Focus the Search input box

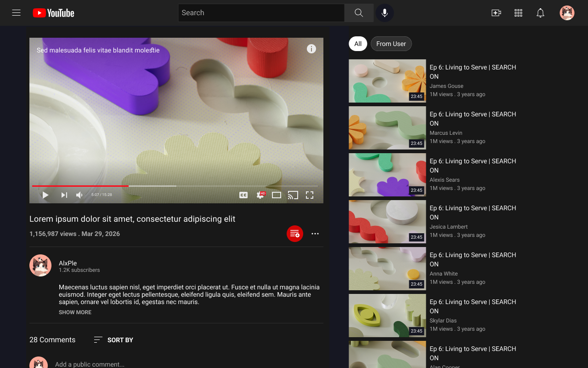tap(261, 13)
